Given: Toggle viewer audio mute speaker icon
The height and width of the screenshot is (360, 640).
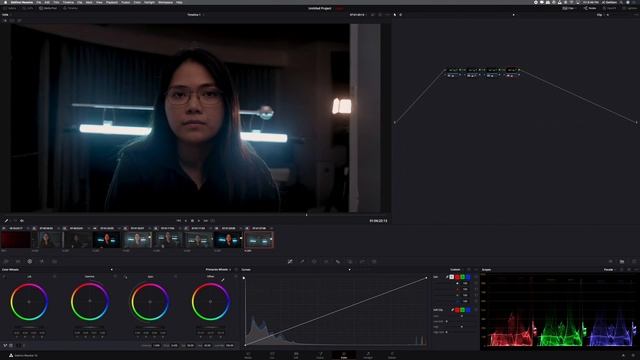Looking at the screenshot, I should tap(22, 221).
